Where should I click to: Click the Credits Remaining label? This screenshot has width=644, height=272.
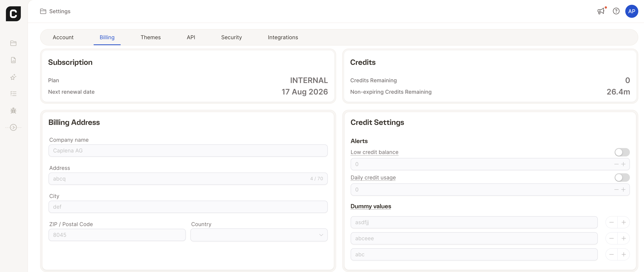[x=373, y=80]
